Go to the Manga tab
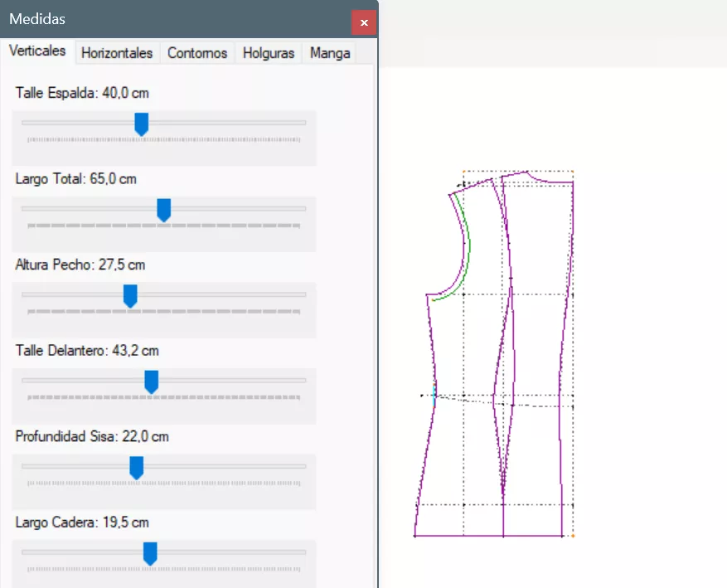The image size is (727, 588). (330, 53)
